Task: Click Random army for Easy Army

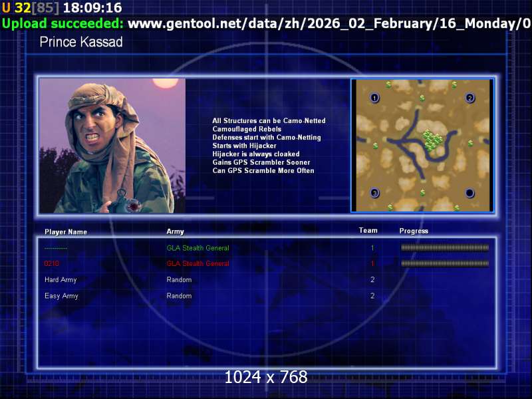Action: [179, 296]
